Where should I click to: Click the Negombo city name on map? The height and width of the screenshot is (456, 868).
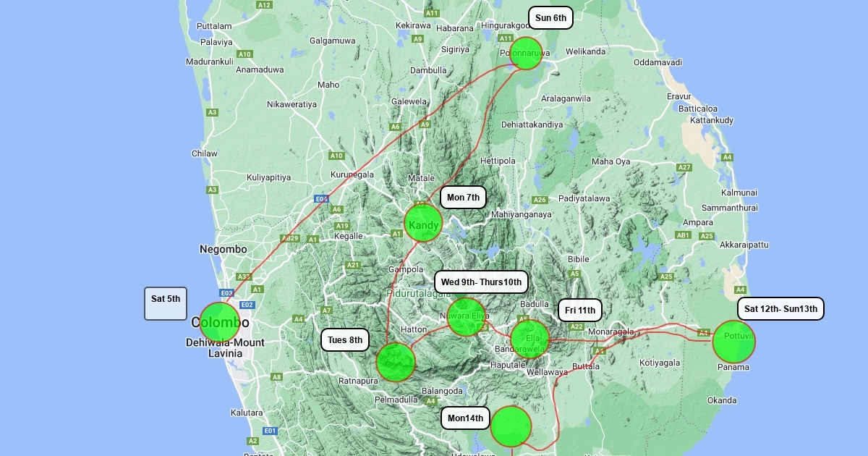(x=223, y=249)
